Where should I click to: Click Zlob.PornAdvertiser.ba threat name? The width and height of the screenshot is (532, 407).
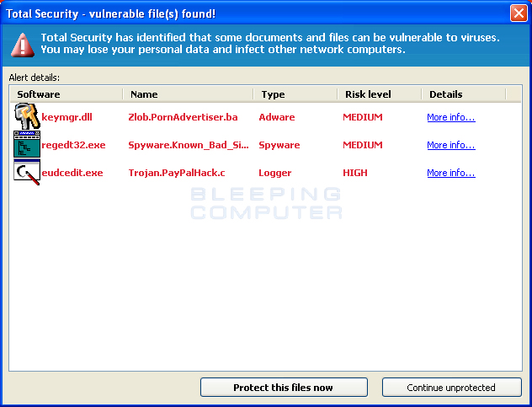pyautogui.click(x=183, y=117)
